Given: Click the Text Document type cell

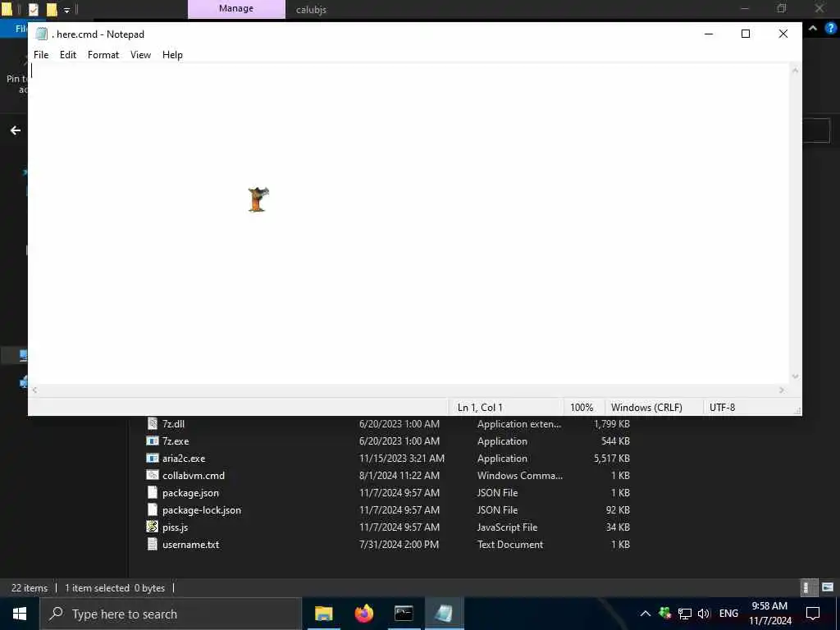Looking at the screenshot, I should 510,545.
